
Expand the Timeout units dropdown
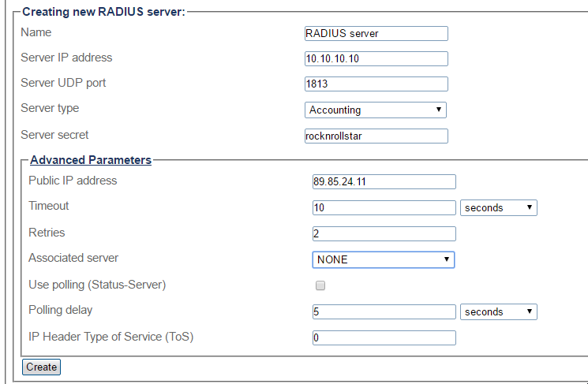click(x=498, y=207)
